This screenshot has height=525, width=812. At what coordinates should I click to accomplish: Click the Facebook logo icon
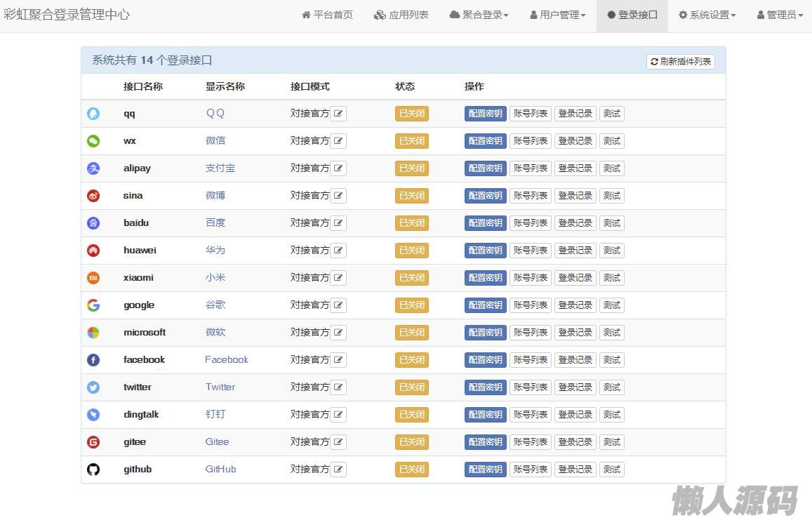[93, 360]
